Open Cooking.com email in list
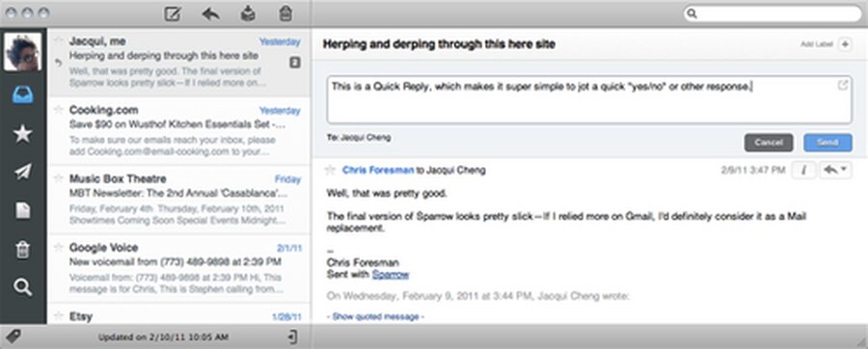This screenshot has height=349, width=868. tap(178, 132)
